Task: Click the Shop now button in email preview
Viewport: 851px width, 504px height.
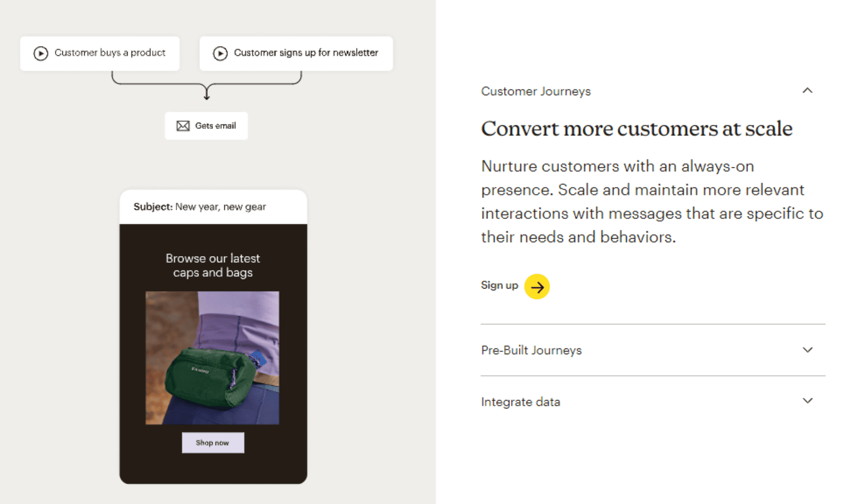Action: [x=213, y=443]
